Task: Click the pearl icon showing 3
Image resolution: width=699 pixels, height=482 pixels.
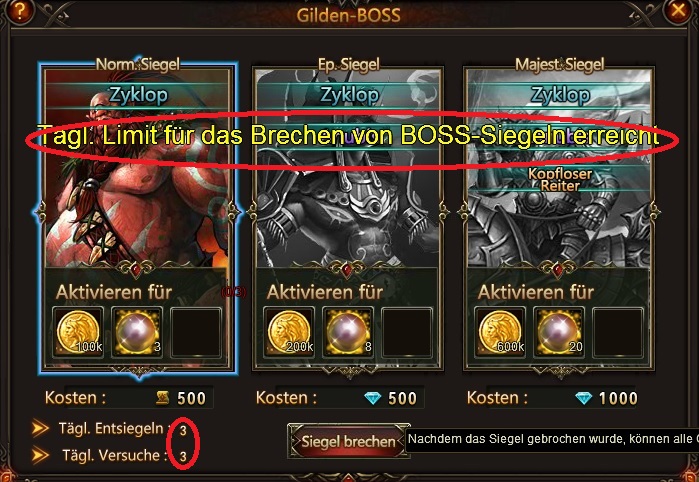Action: (x=136, y=332)
